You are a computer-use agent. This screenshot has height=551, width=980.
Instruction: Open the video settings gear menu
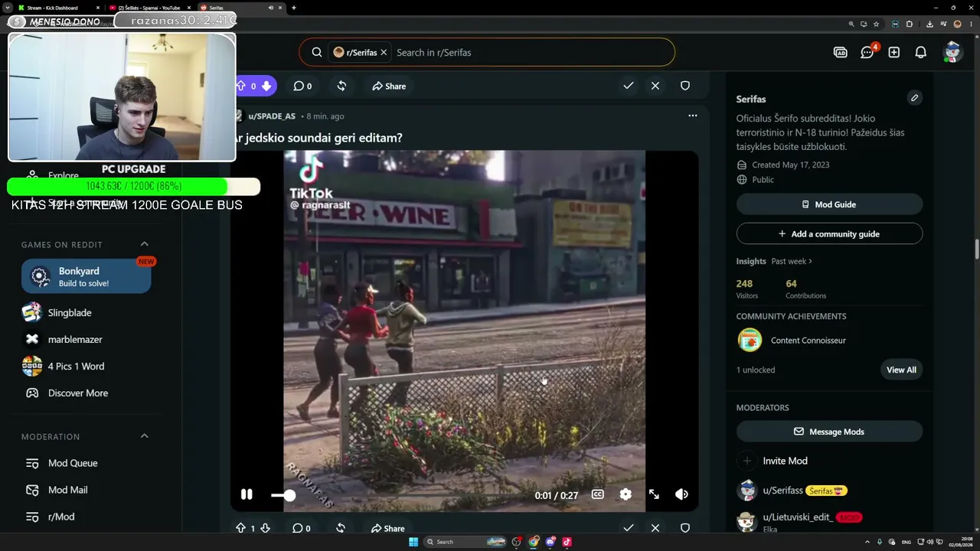[626, 494]
